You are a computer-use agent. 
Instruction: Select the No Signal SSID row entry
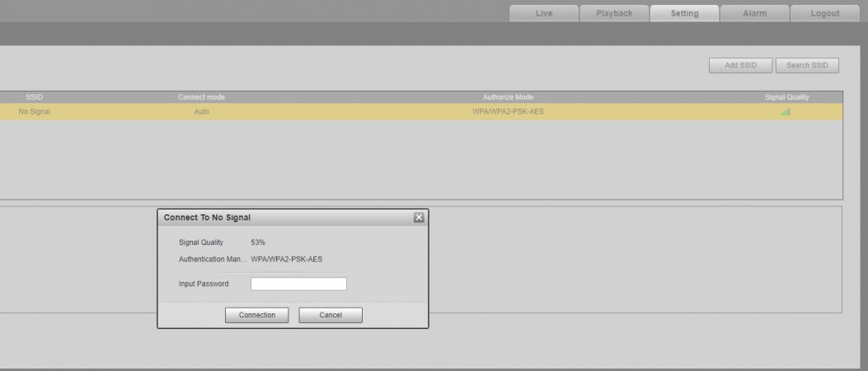coord(35,112)
